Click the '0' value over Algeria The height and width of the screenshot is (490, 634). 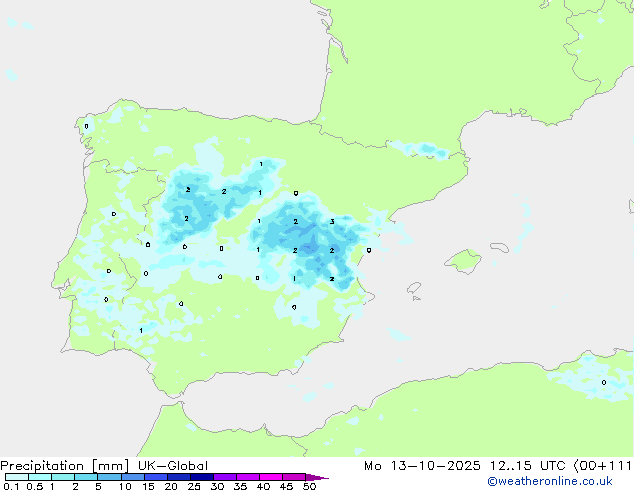604,382
